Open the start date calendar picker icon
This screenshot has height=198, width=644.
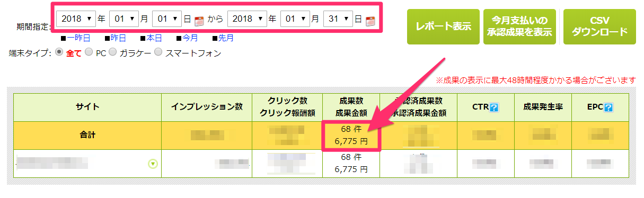[x=199, y=21]
